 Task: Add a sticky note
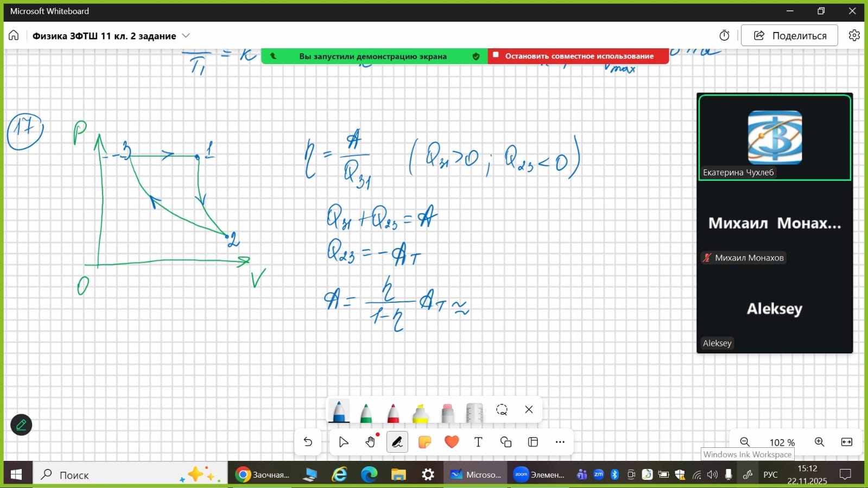point(425,442)
